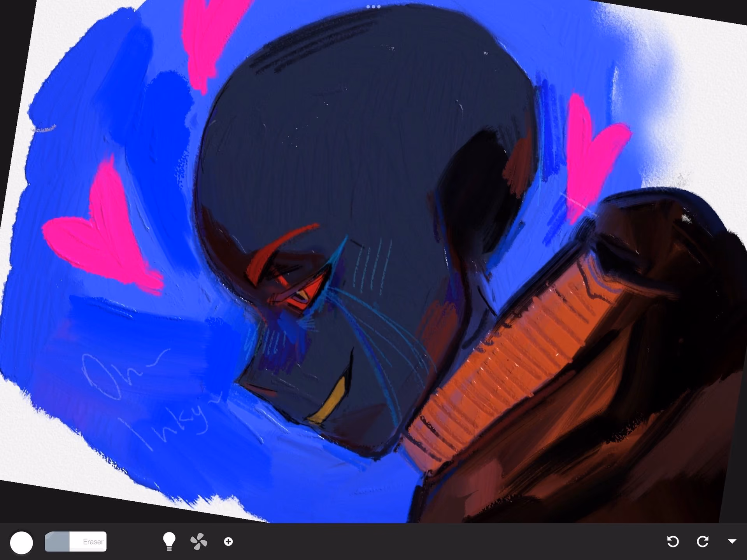
Task: Tap the pinwheel fan icon
Action: 199,542
